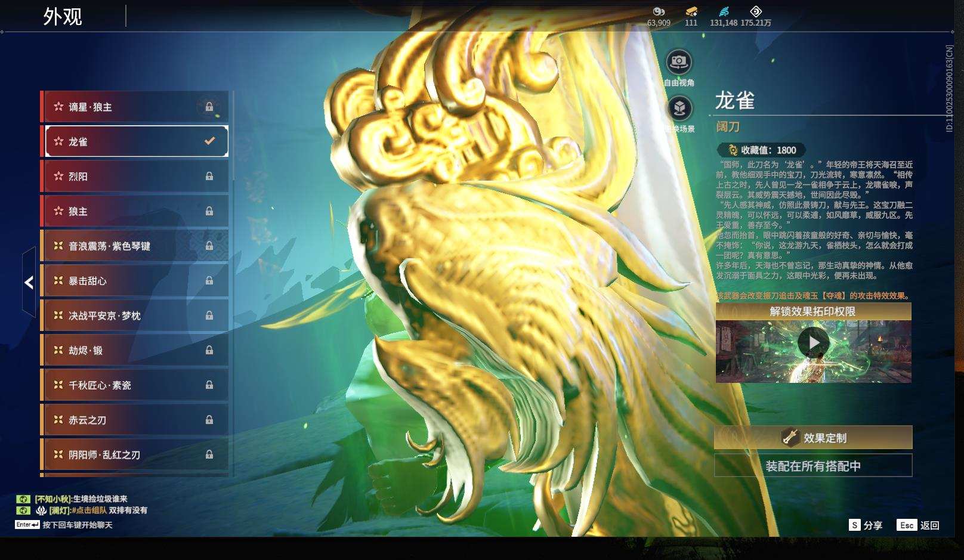Click lock icon on 赤云之刃 row
Screen dimensions: 964x560
click(x=209, y=420)
